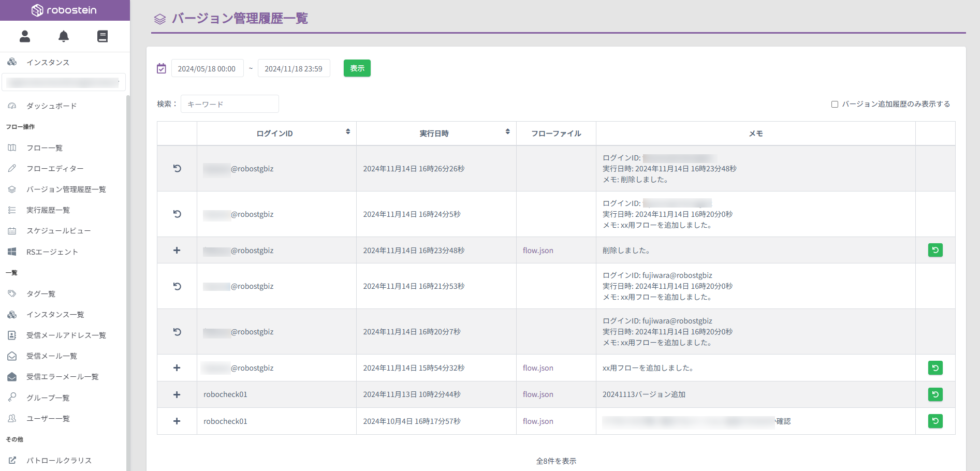Restore version 20241113バージョン追加 green button

coord(935,394)
